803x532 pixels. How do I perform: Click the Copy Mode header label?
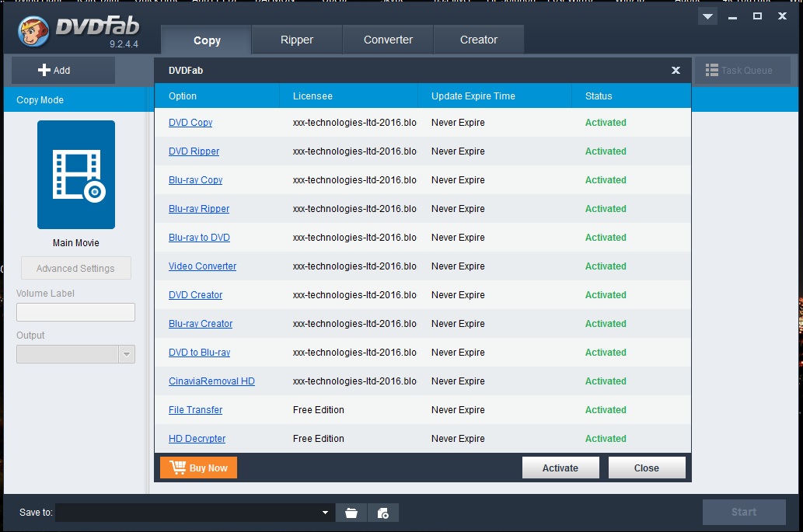[40, 99]
